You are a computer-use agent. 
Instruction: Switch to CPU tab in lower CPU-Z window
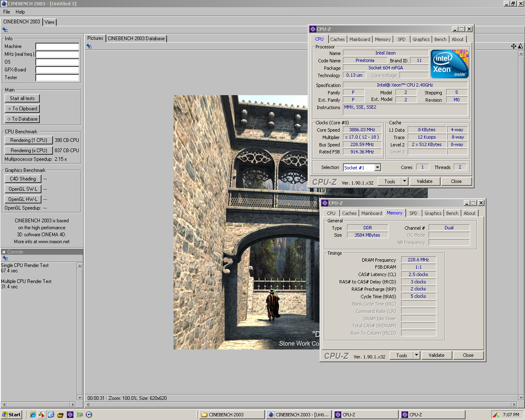coord(331,213)
